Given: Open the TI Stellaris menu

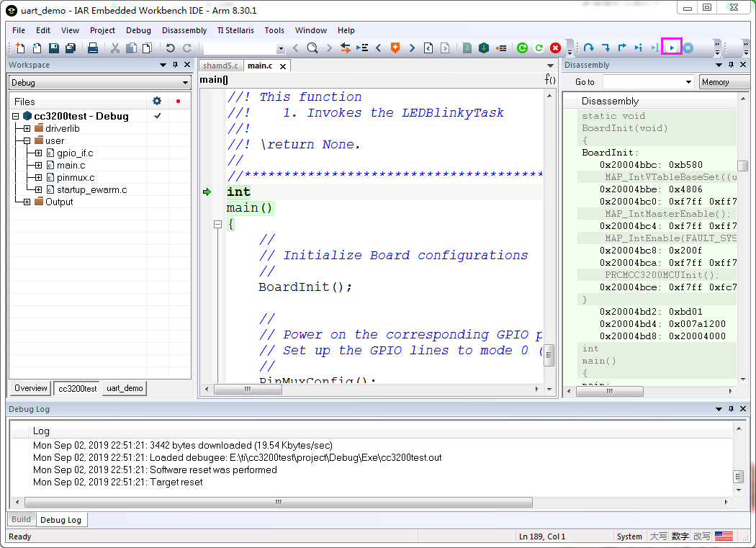Looking at the screenshot, I should tap(235, 30).
